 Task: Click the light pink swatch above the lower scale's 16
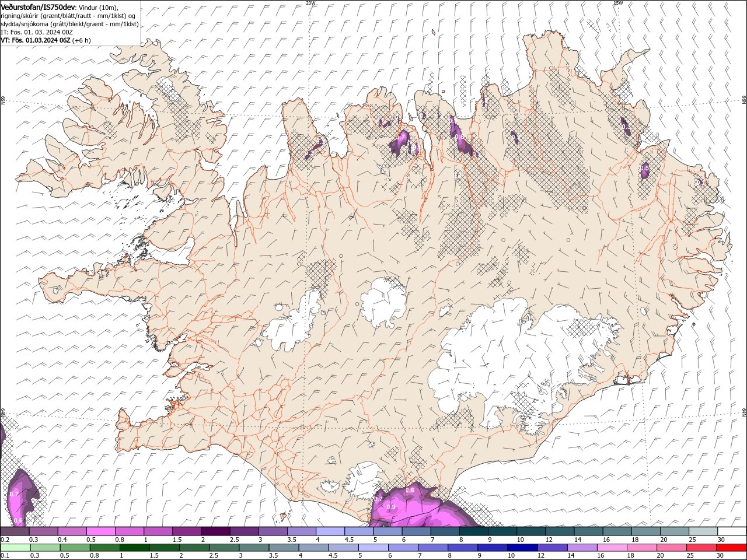click(612, 548)
